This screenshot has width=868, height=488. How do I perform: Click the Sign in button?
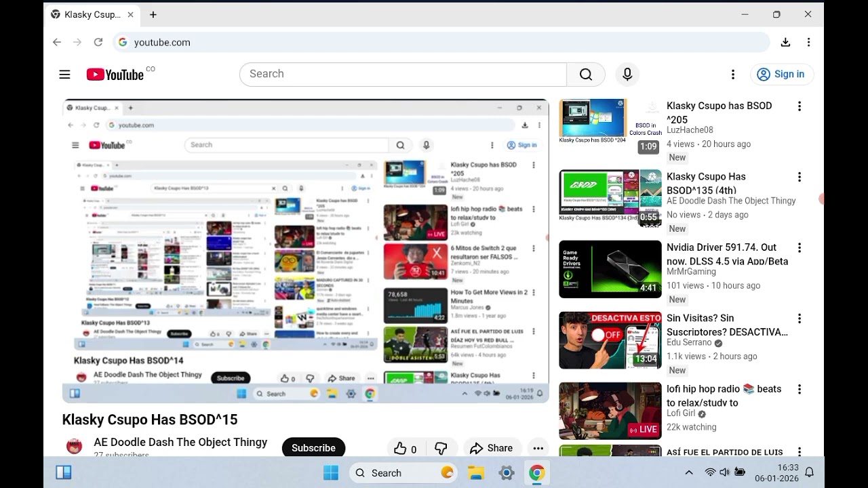[x=782, y=75]
